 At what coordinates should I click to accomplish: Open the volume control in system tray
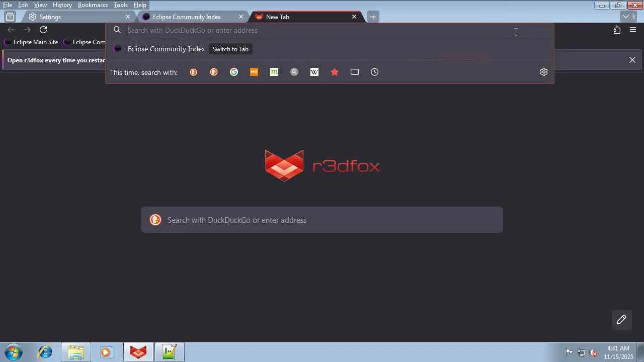pos(593,352)
